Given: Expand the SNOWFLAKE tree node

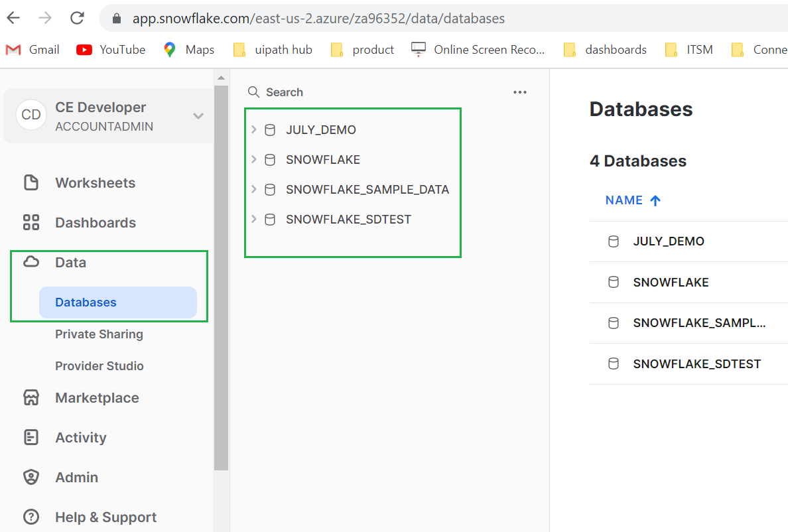Looking at the screenshot, I should [254, 159].
